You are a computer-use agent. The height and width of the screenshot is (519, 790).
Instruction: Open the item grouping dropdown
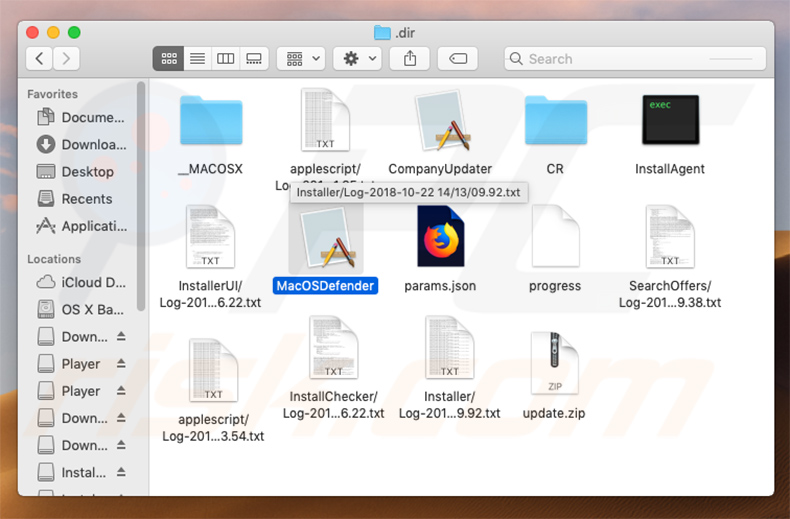pos(300,59)
